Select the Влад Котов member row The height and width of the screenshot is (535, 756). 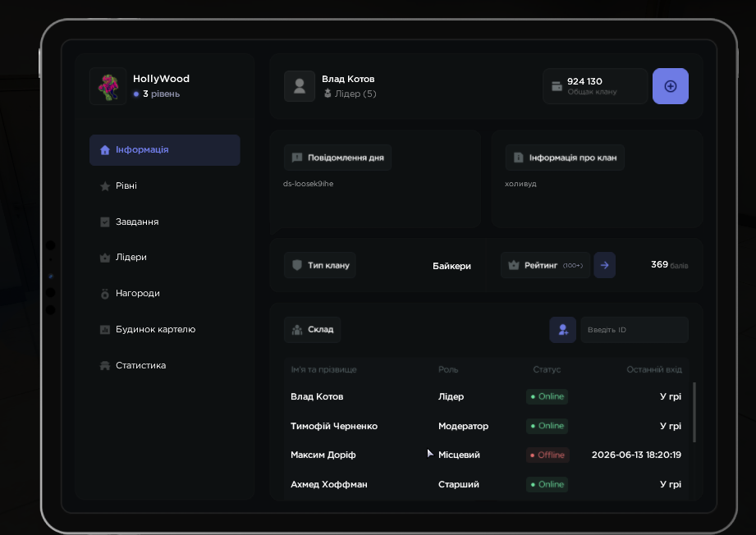coord(486,396)
